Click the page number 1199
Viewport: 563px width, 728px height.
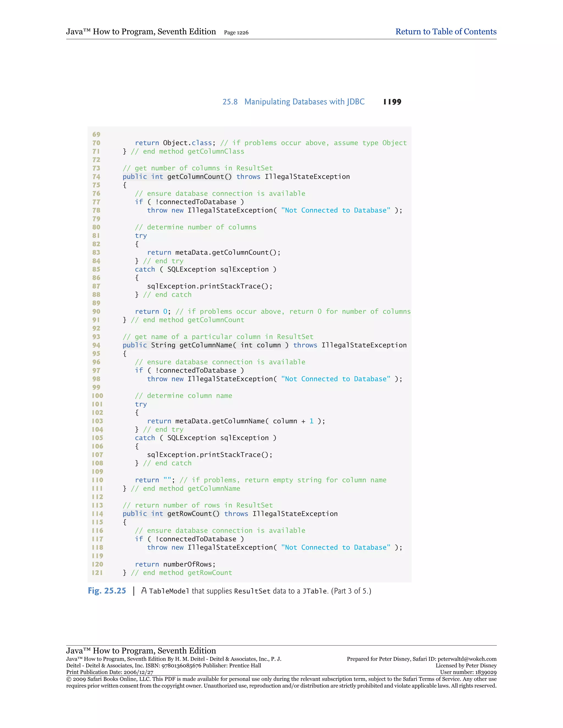392,102
